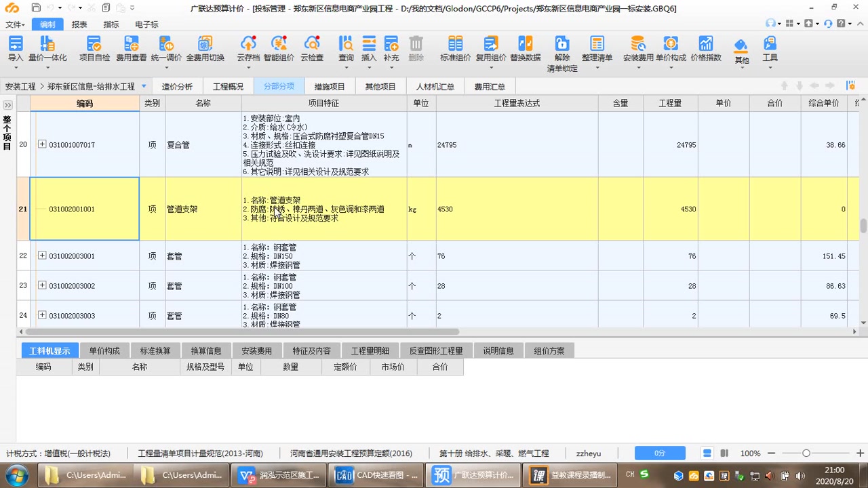Open 量价一体化 tool
Image resolution: width=868 pixels, height=488 pixels.
[47, 49]
